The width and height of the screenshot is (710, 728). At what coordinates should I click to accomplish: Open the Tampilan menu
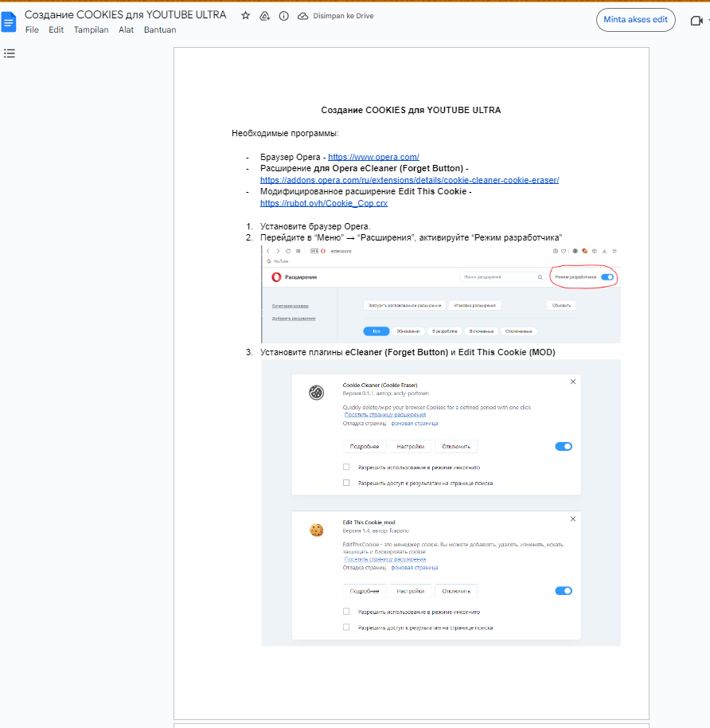click(91, 30)
